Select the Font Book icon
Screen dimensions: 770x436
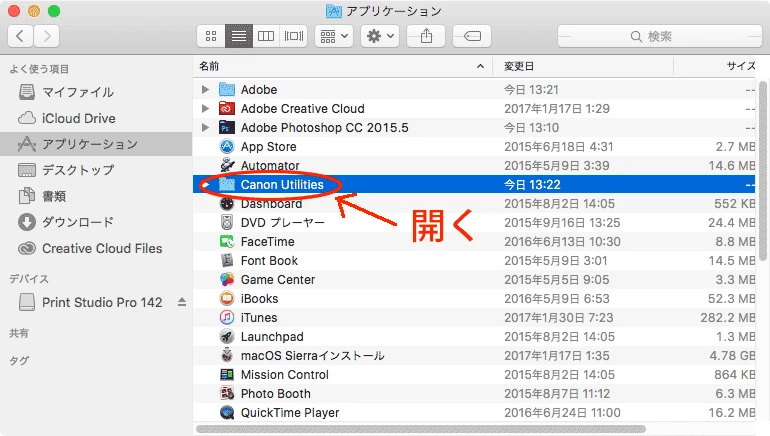227,260
